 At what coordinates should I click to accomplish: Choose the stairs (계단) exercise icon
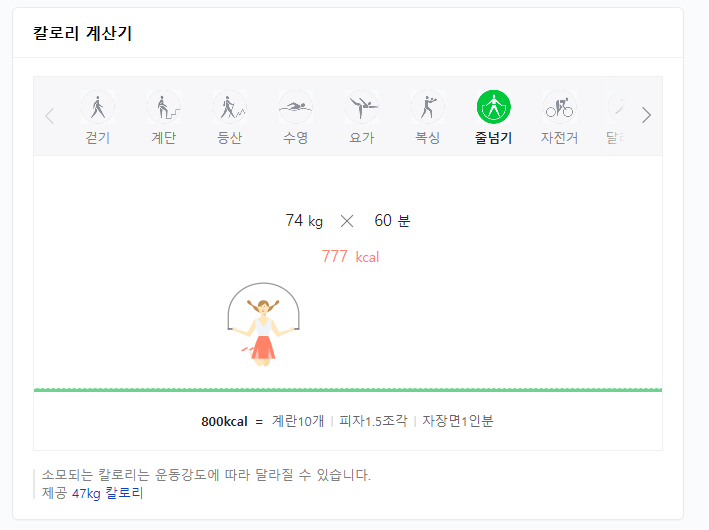point(164,107)
